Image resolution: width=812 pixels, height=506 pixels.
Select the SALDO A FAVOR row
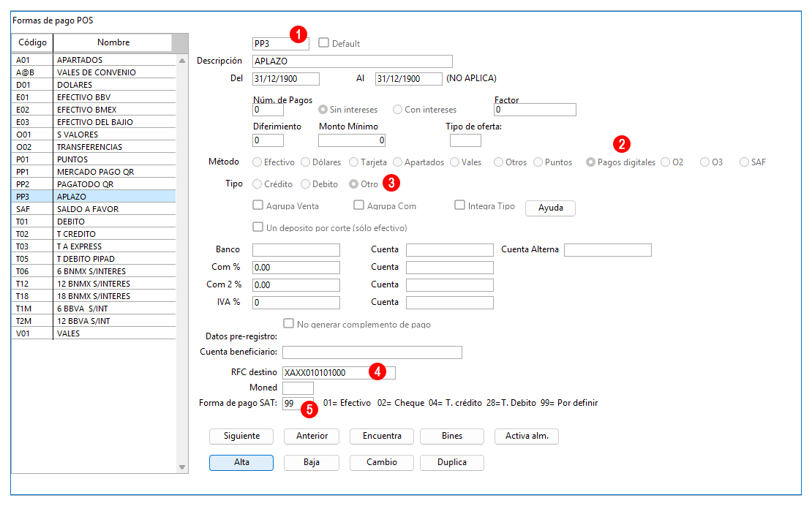pos(94,209)
